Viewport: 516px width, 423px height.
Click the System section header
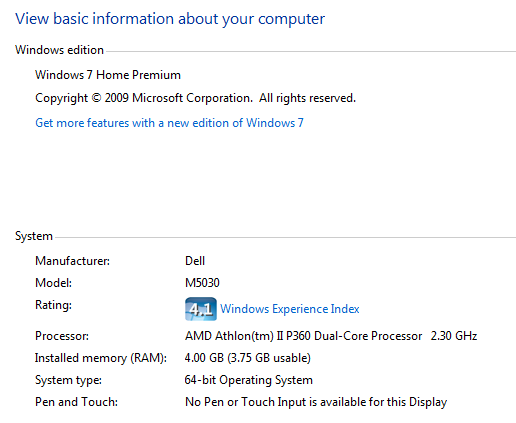pyautogui.click(x=34, y=236)
